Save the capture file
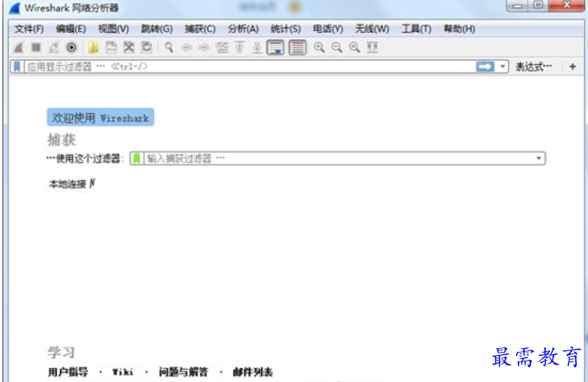The width and height of the screenshot is (588, 382). click(x=111, y=47)
